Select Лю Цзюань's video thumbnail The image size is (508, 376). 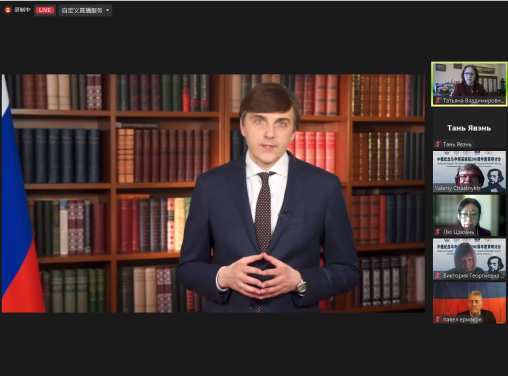click(x=469, y=215)
